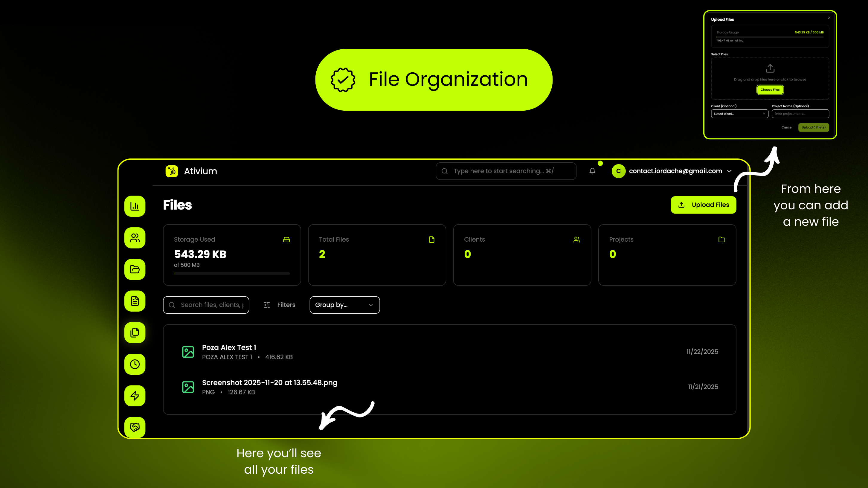Open the lightning bolt automations sidebar icon

tap(135, 396)
